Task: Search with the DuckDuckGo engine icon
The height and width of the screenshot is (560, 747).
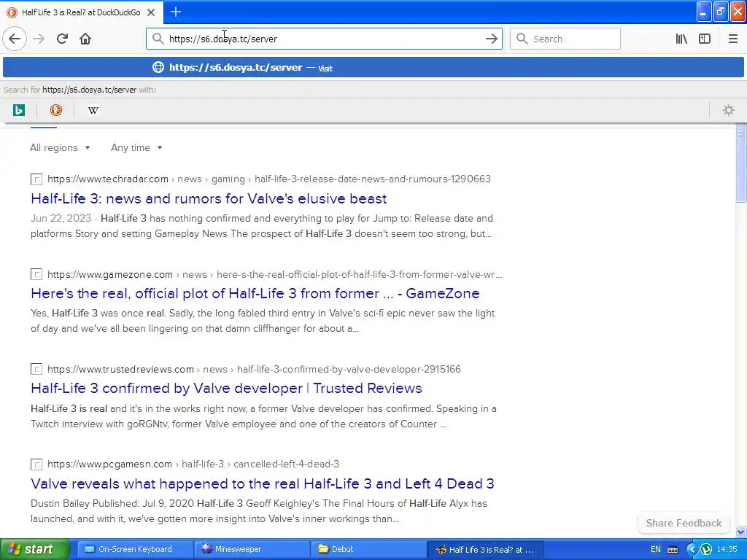Action: coord(55,111)
